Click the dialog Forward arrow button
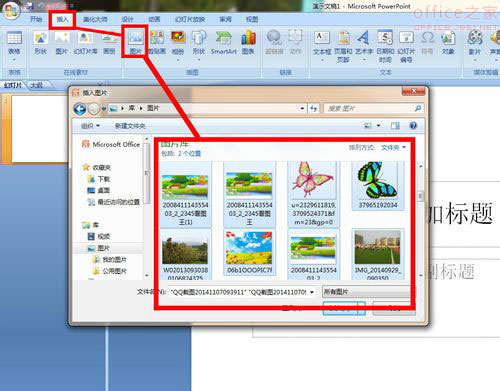Screen dimensions: 500x391 tap(94, 109)
